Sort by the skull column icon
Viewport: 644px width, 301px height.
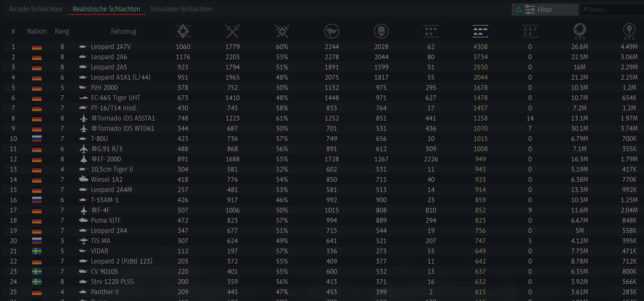(381, 31)
